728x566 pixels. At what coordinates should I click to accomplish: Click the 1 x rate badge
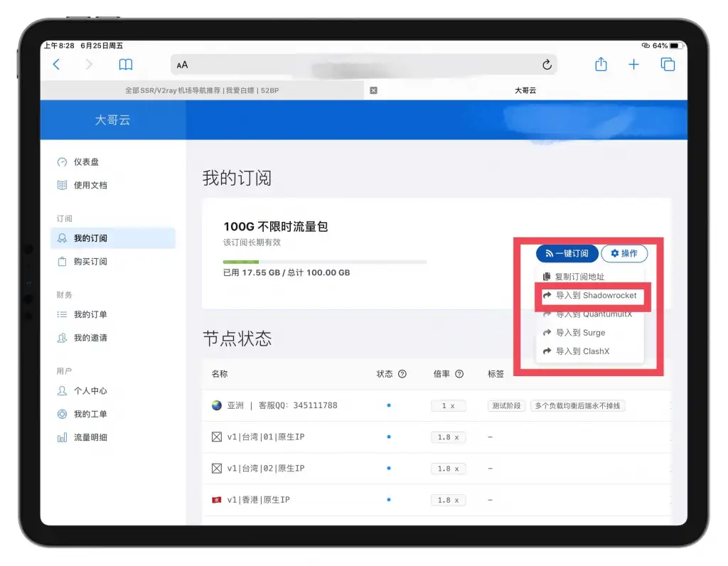(x=448, y=406)
